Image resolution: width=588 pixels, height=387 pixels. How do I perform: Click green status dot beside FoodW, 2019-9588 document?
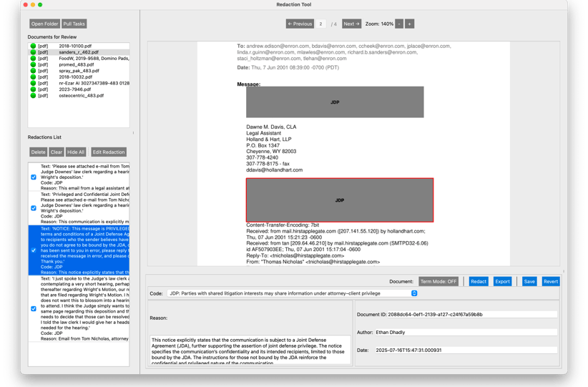pyautogui.click(x=33, y=58)
